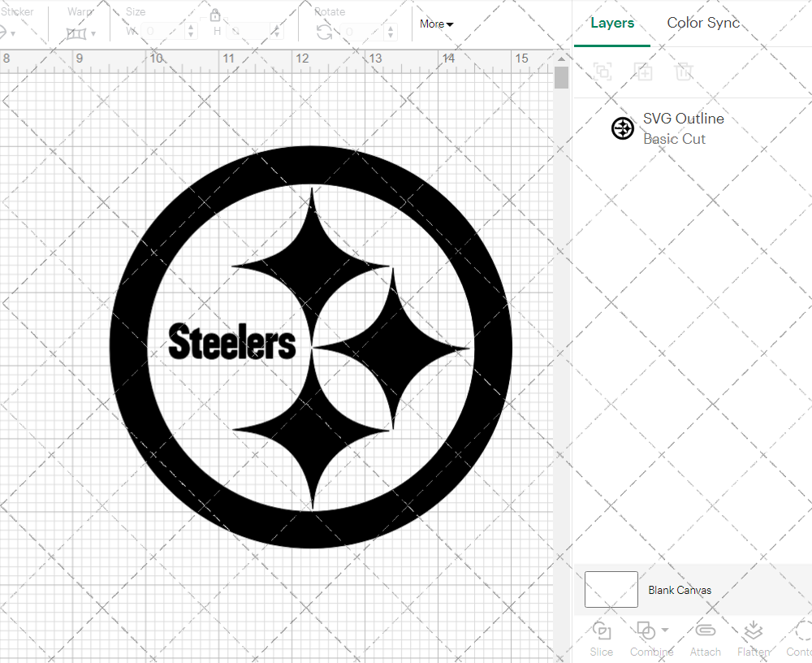Open the More options dropdown
The width and height of the screenshot is (812, 663).
436,24
